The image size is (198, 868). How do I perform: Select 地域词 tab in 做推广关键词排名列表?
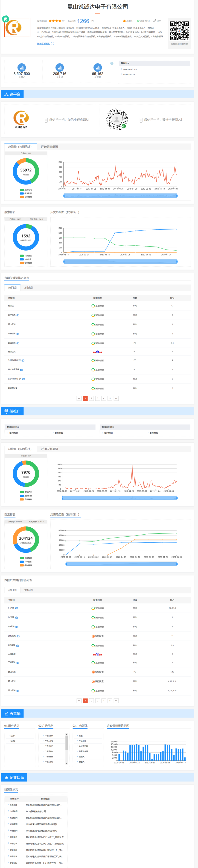(28, 590)
